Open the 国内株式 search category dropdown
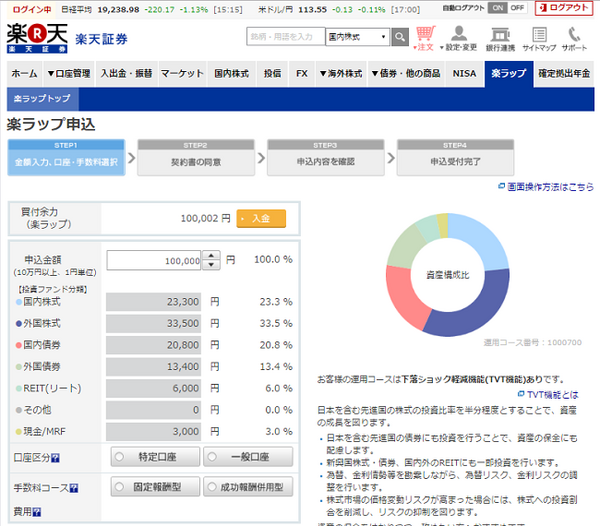The height and width of the screenshot is (526, 600). click(x=357, y=37)
